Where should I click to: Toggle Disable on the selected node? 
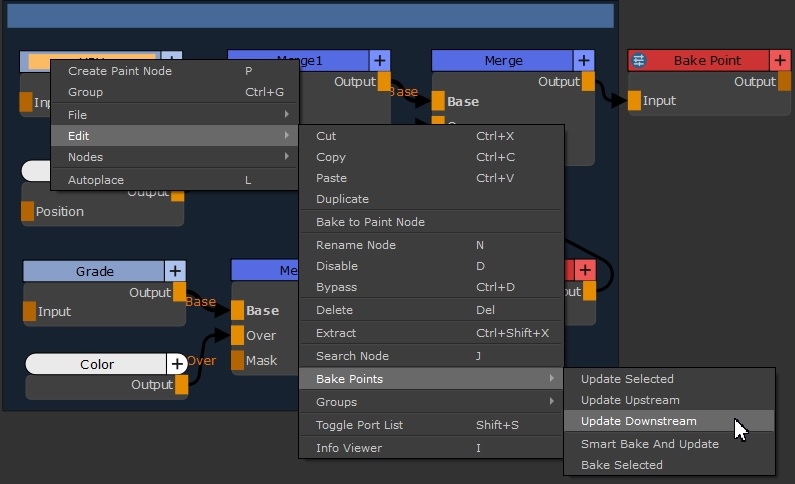coord(336,266)
